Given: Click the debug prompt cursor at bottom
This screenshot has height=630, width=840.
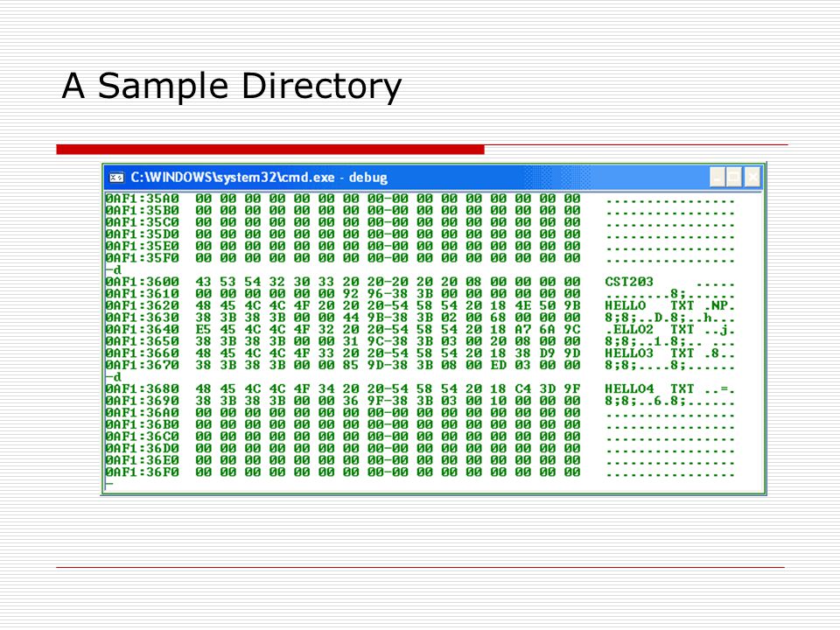Looking at the screenshot, I should [110, 484].
